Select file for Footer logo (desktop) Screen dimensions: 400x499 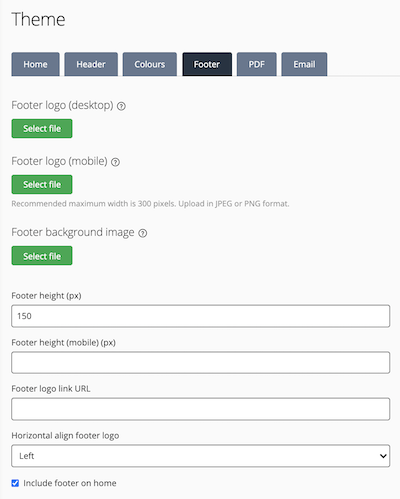click(x=42, y=128)
